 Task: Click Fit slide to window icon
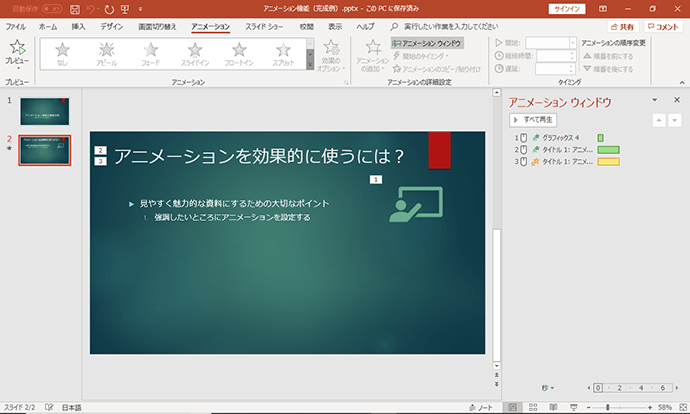683,407
